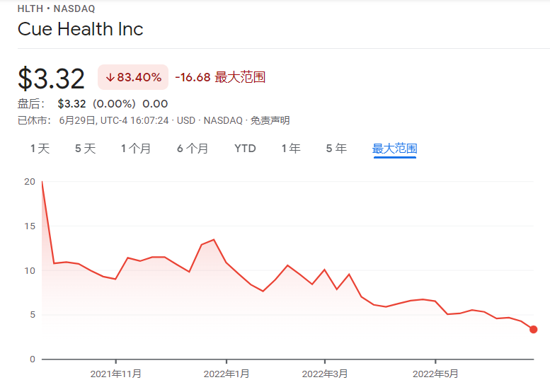Click the 83.40% decline badge

tap(133, 77)
